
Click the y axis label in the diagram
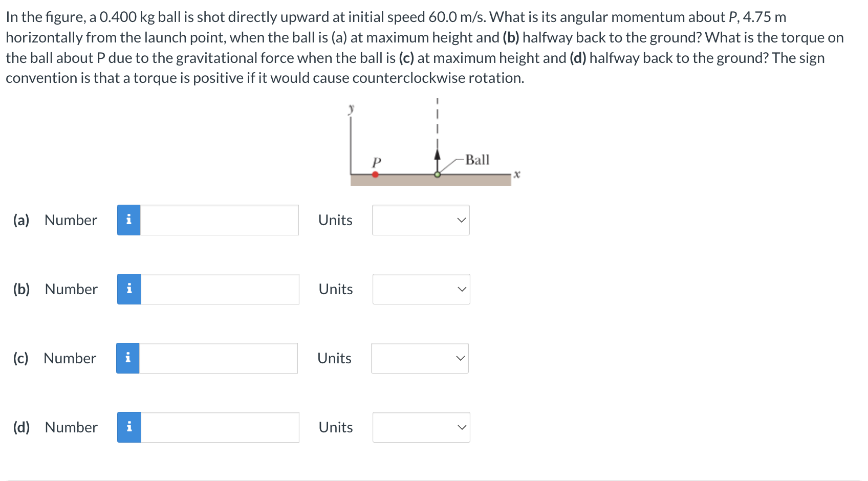coord(351,108)
